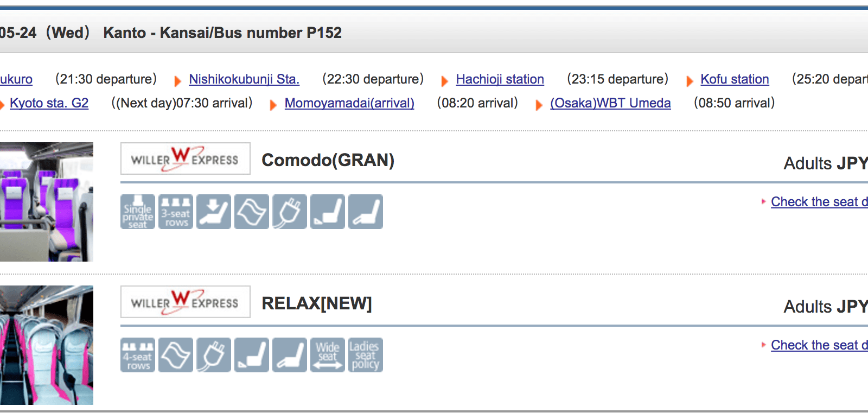Click the purple Comodo(GRAN) bus interior photo
The height and width of the screenshot is (419, 868).
tap(47, 202)
